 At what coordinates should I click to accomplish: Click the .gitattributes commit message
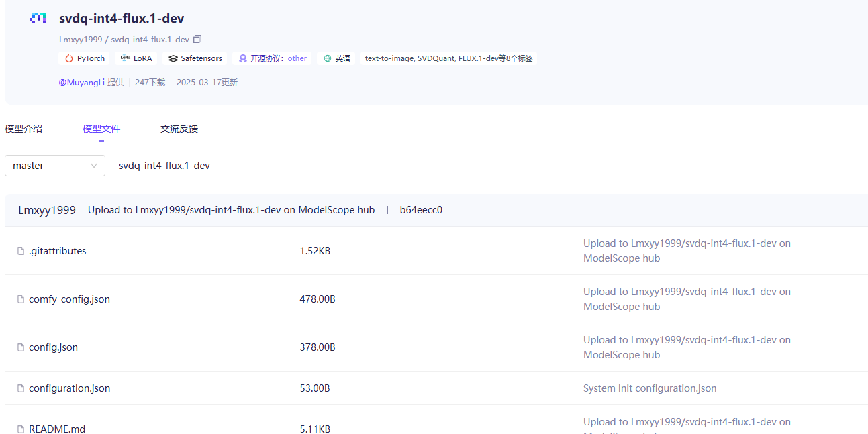tap(687, 251)
